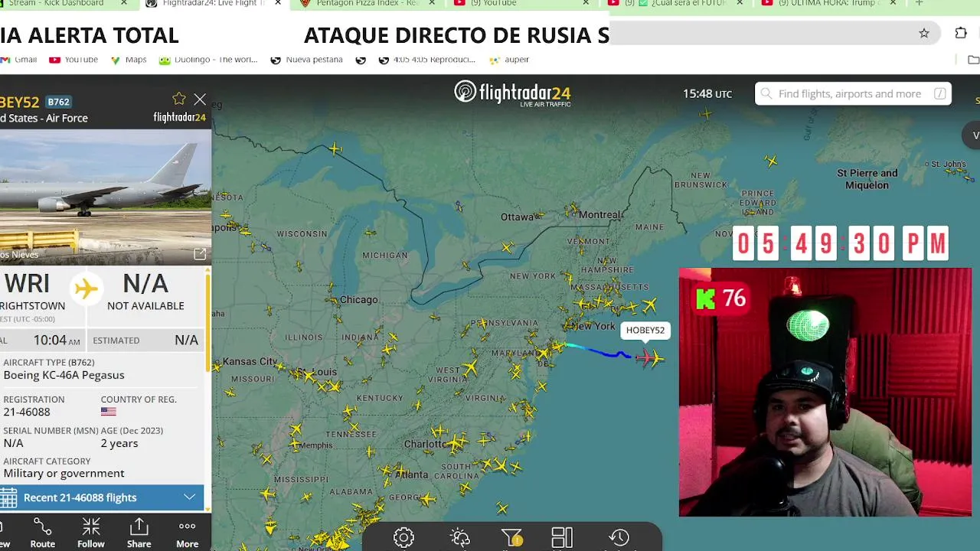The width and height of the screenshot is (980, 551).
Task: Open the YouTube bookmark
Action: click(73, 60)
